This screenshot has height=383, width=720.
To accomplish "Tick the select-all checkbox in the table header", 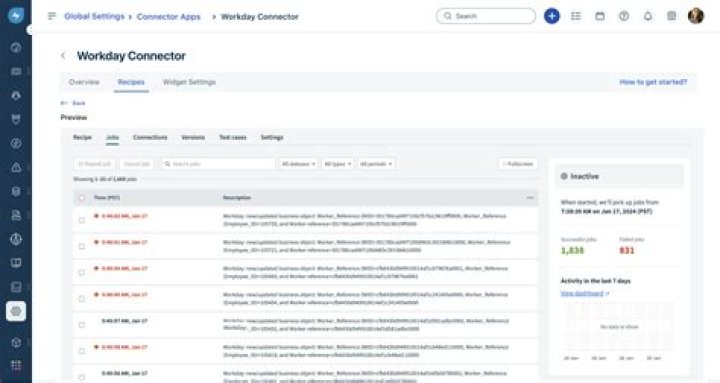I will (x=82, y=198).
